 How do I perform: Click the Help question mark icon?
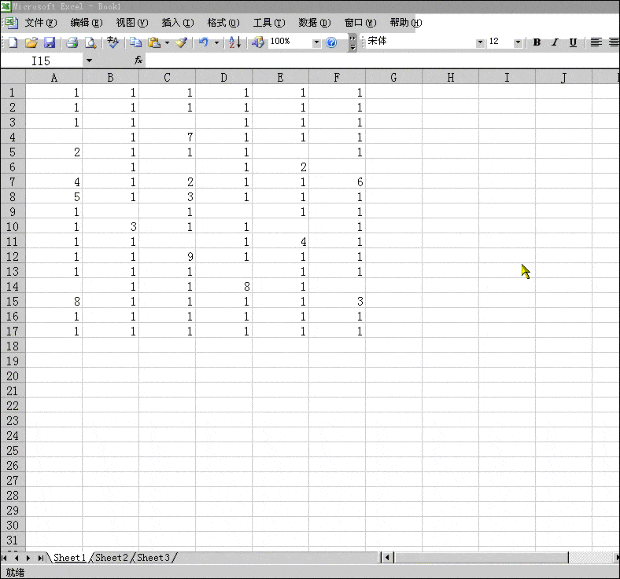tap(331, 43)
